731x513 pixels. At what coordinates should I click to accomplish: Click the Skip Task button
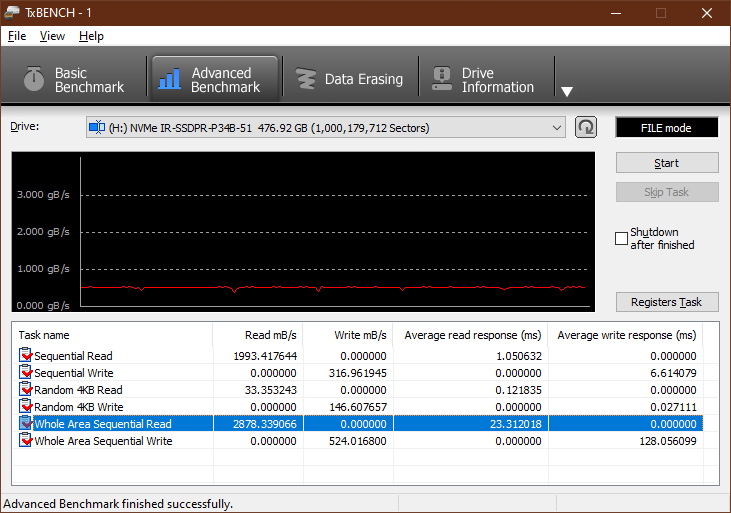point(667,192)
